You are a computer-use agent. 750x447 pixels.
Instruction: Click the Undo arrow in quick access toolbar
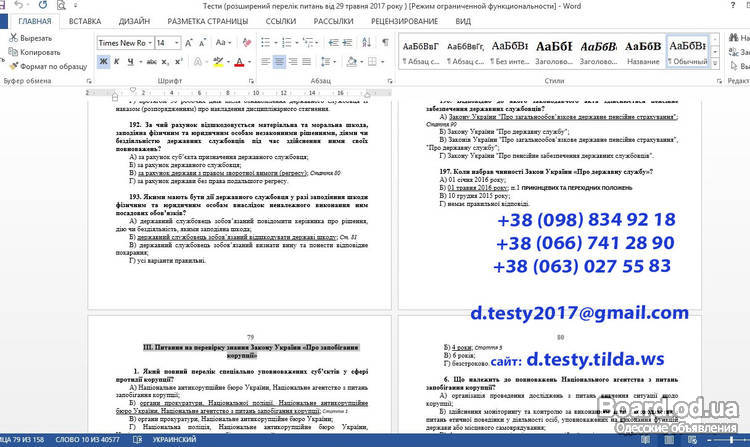[18, 5]
